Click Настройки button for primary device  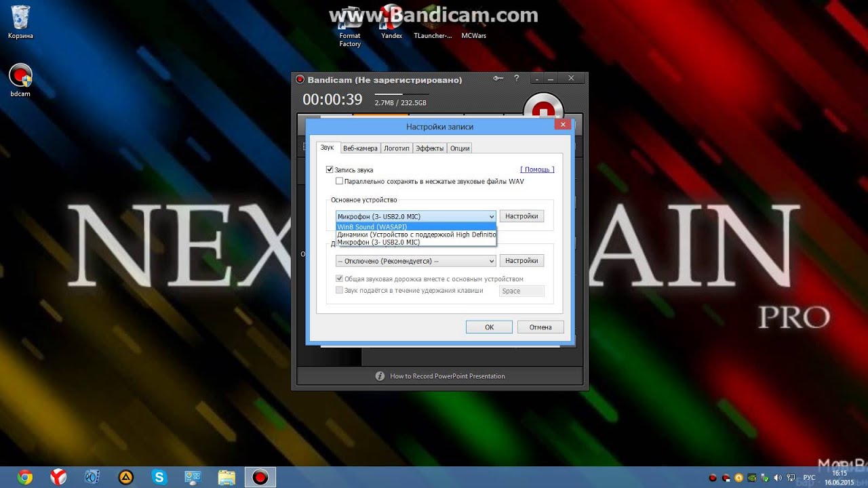click(521, 216)
